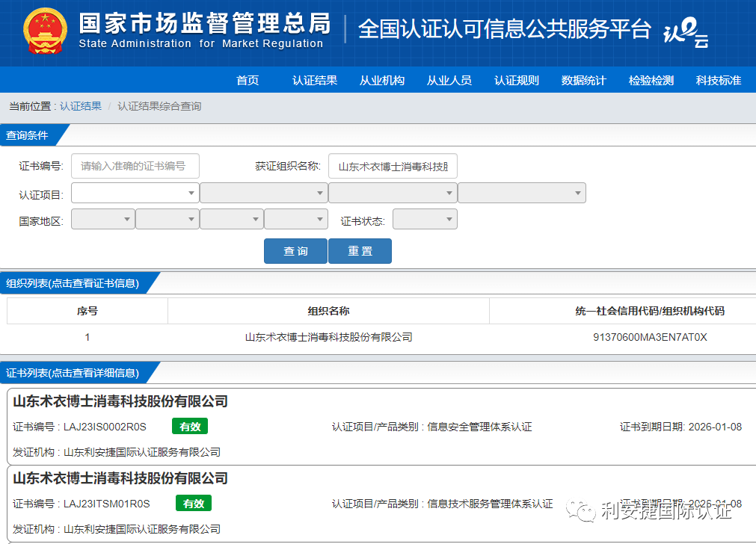Click 有效 badge for LAJ23ITSM01R0S

coord(194,504)
